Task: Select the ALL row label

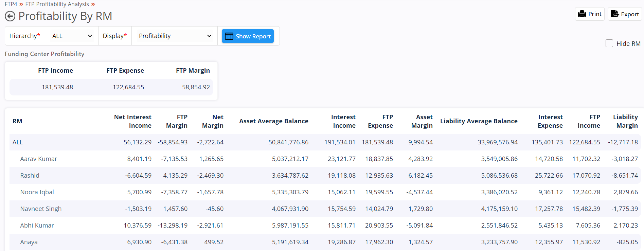Action: (x=18, y=142)
